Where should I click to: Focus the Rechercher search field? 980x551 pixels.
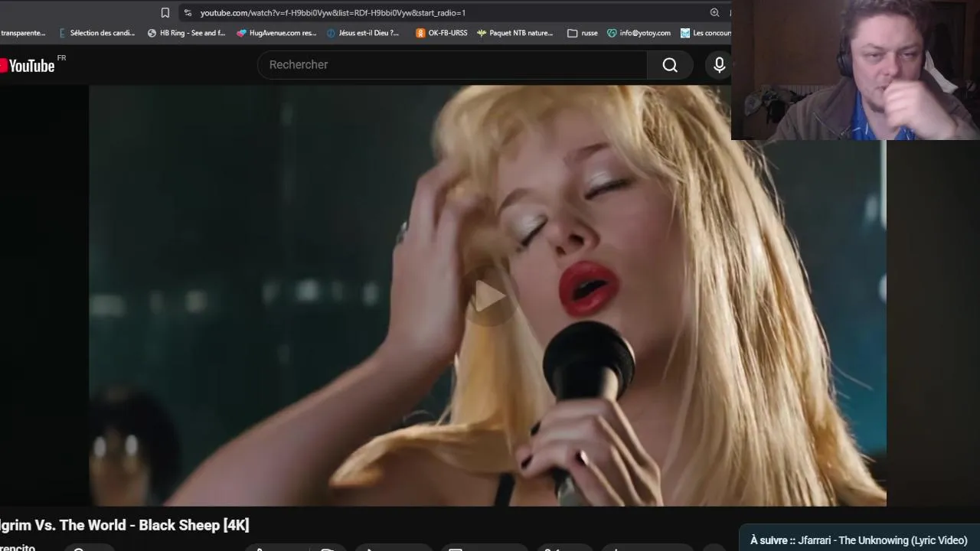pyautogui.click(x=452, y=65)
